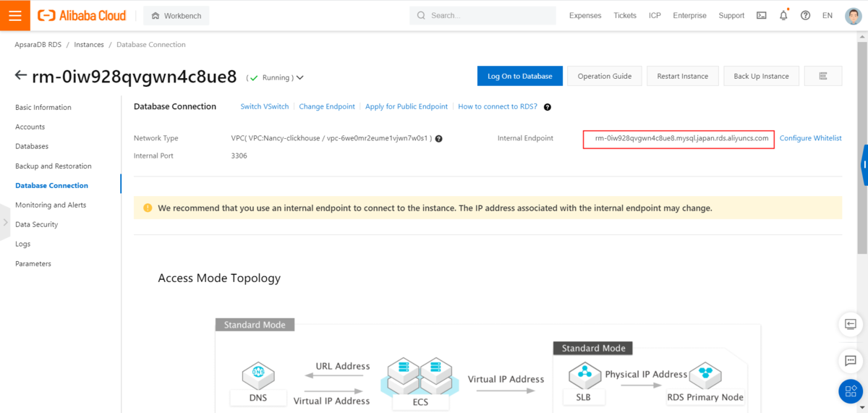868x413 pixels.
Task: Click the list icon button after Back Up Instance
Action: (822, 76)
